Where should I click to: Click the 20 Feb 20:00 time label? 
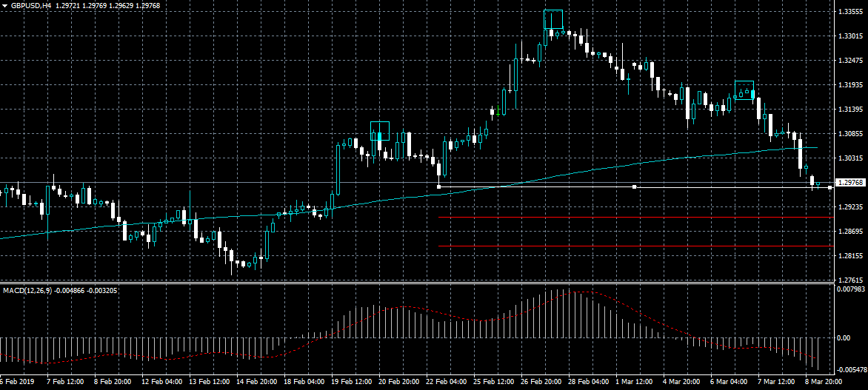click(399, 382)
